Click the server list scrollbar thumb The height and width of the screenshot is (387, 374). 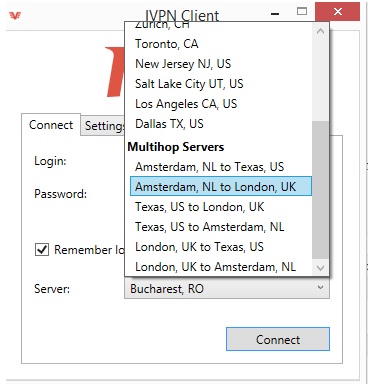pyautogui.click(x=320, y=190)
